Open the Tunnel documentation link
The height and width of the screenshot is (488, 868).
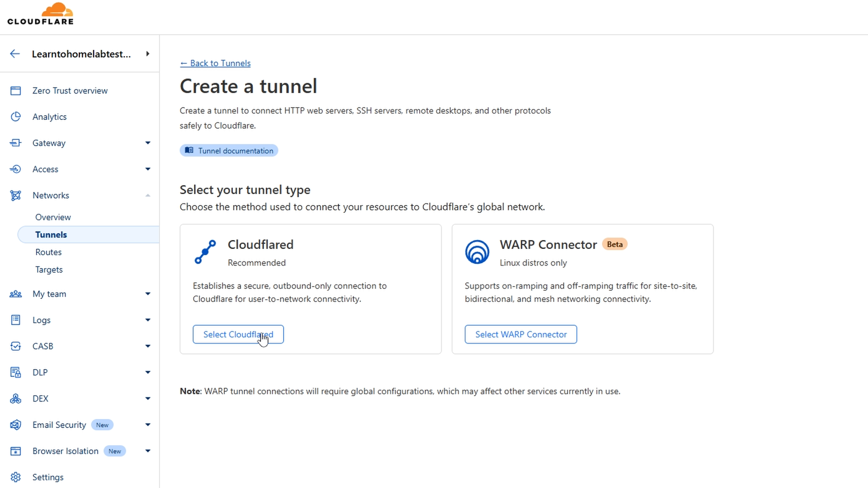tap(229, 150)
